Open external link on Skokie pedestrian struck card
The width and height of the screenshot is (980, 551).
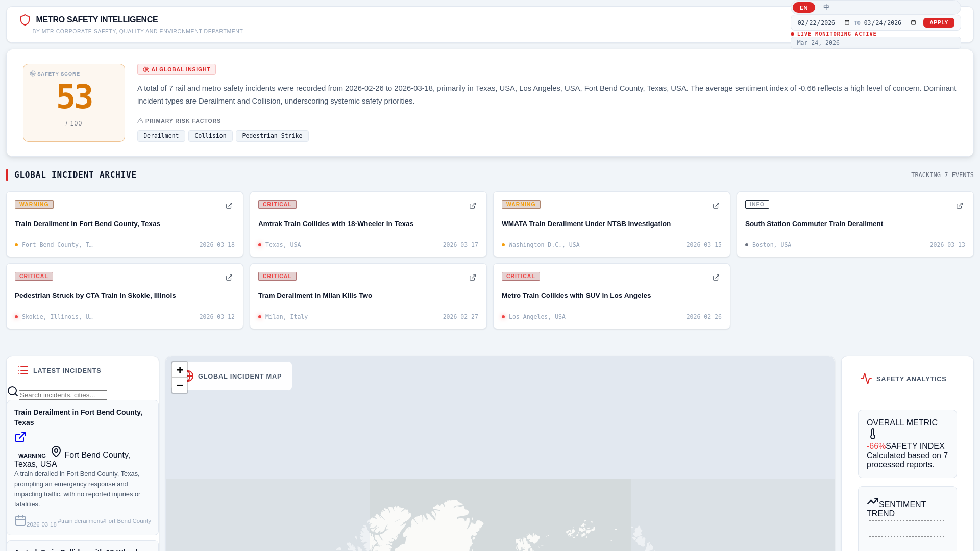(x=229, y=278)
